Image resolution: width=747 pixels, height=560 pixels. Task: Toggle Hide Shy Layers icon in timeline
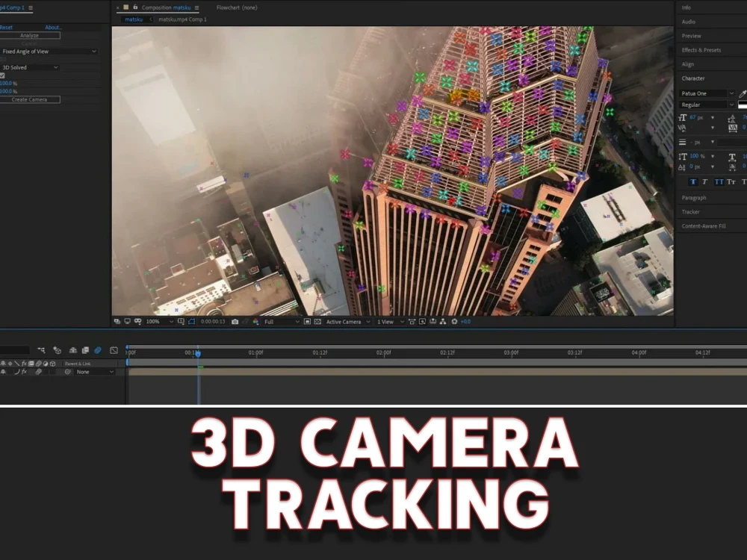click(73, 350)
